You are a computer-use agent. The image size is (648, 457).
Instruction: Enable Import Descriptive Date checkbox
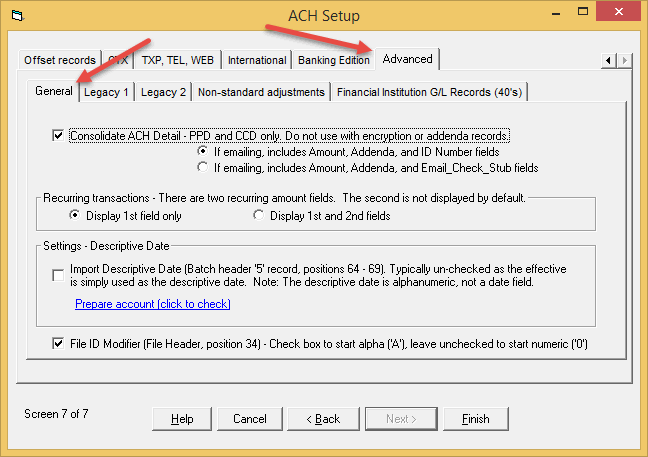(x=58, y=275)
